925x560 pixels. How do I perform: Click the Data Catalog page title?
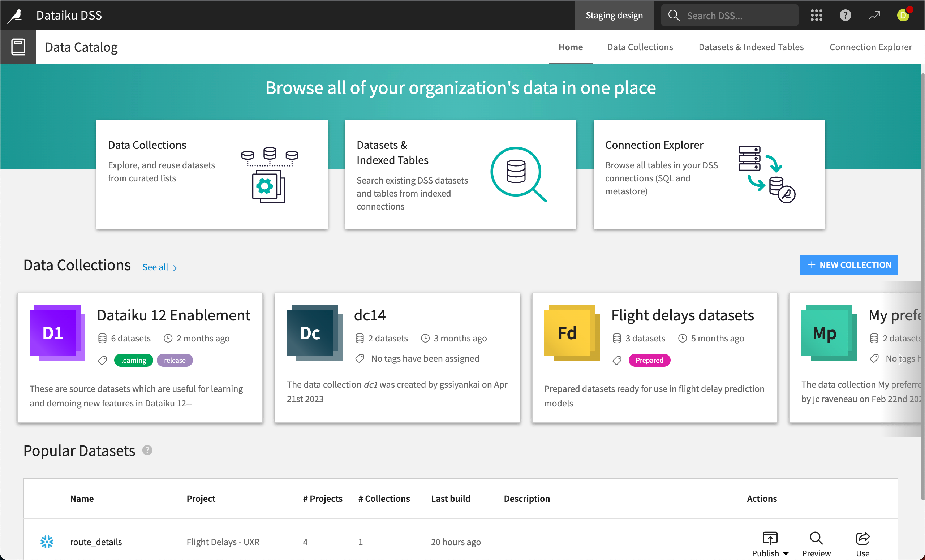coord(81,47)
